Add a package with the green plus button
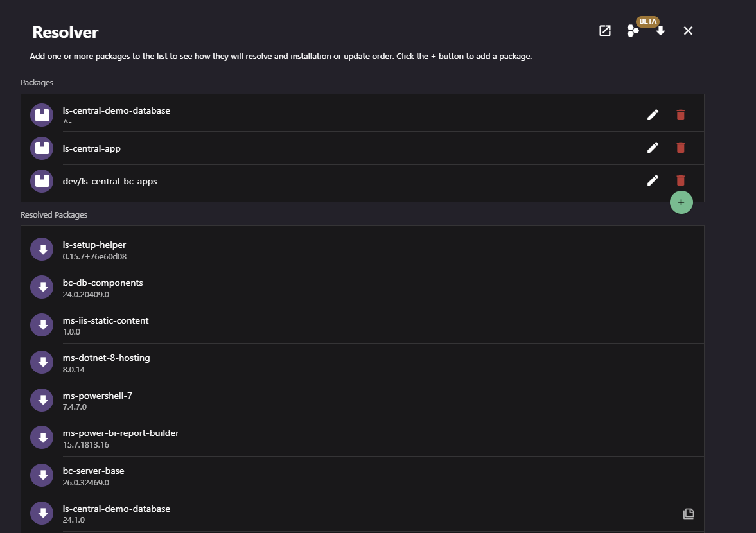This screenshot has height=533, width=756. (681, 202)
